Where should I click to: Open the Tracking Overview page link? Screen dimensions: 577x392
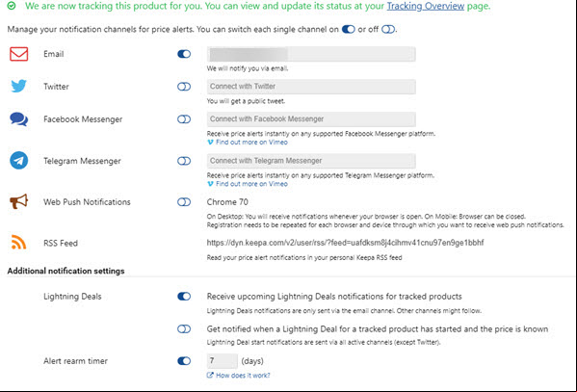[426, 6]
